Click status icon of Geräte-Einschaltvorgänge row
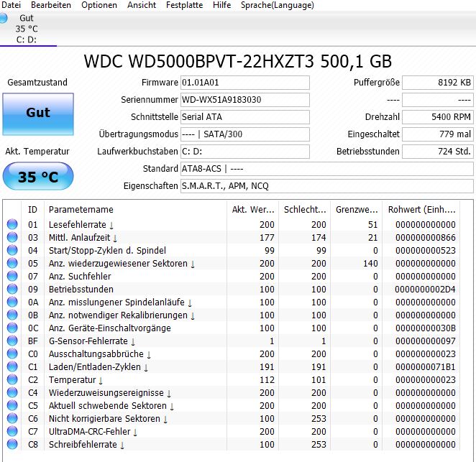 click(12, 328)
